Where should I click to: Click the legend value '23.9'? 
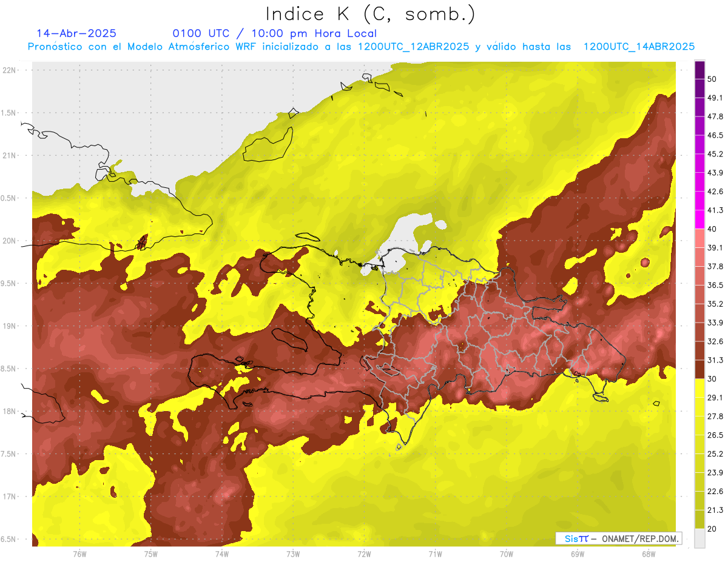pyautogui.click(x=715, y=473)
